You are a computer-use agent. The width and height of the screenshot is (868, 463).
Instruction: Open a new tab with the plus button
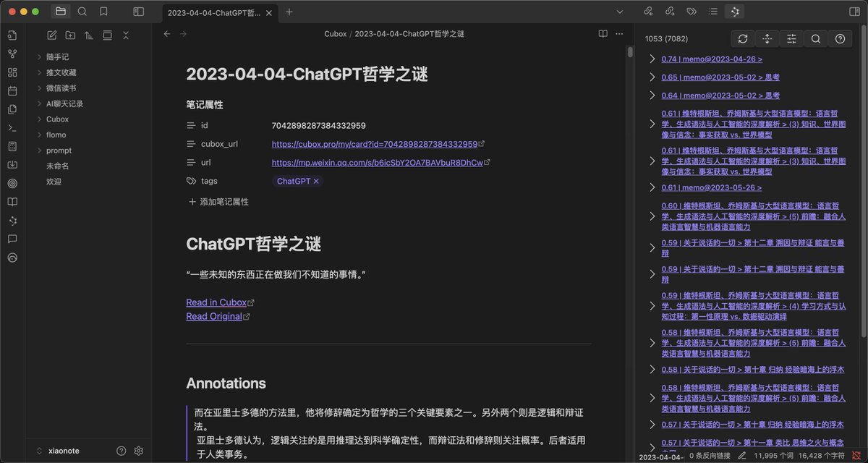pyautogui.click(x=289, y=12)
